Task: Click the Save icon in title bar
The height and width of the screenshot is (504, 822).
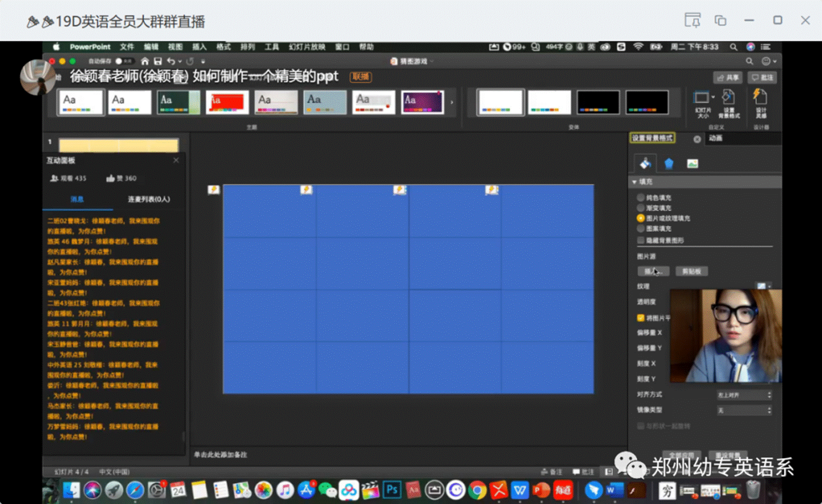Action: 158,61
